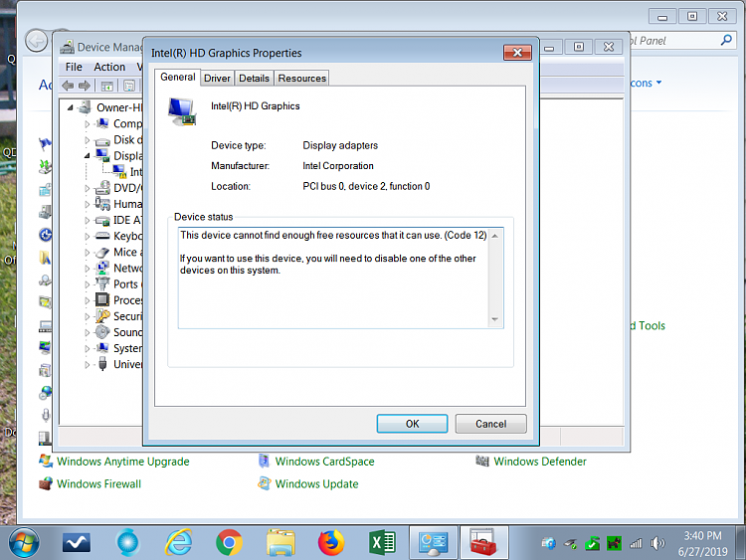Open the Windows Start menu orb
746x560 pixels.
(x=24, y=542)
